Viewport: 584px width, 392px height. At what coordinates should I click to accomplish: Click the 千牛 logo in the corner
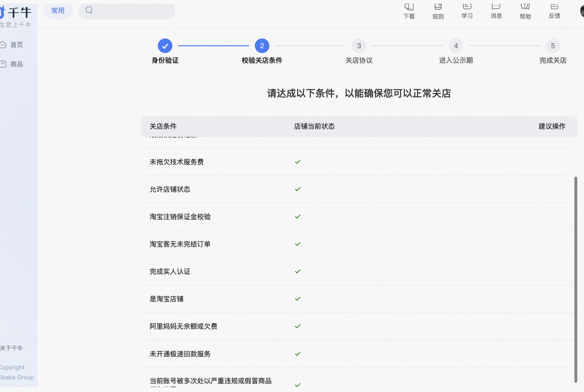coord(12,11)
